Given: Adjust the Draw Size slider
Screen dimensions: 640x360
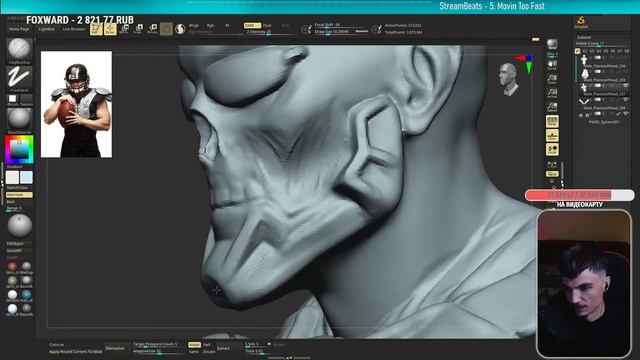Looking at the screenshot, I should pyautogui.click(x=341, y=32).
